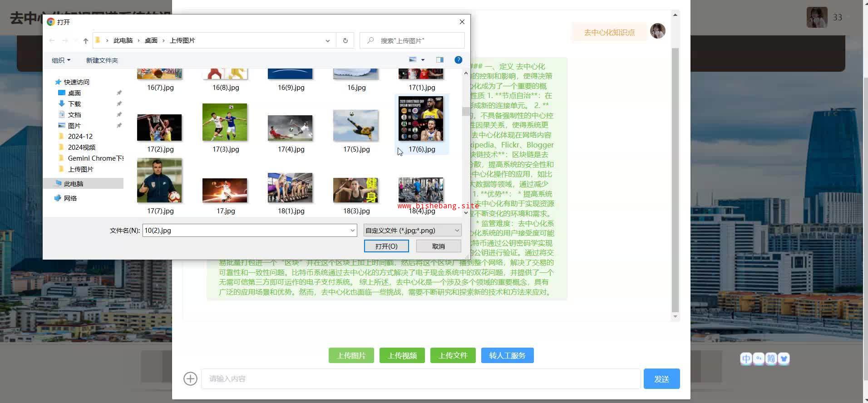Select thumbnail 17(3).jpg
The image size is (868, 403).
(225, 122)
